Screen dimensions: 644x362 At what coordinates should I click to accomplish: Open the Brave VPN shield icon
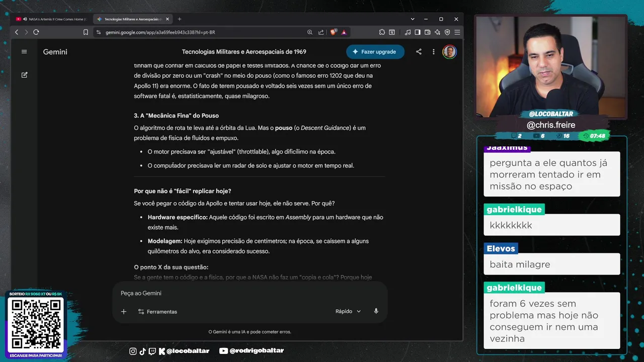[x=447, y=32]
